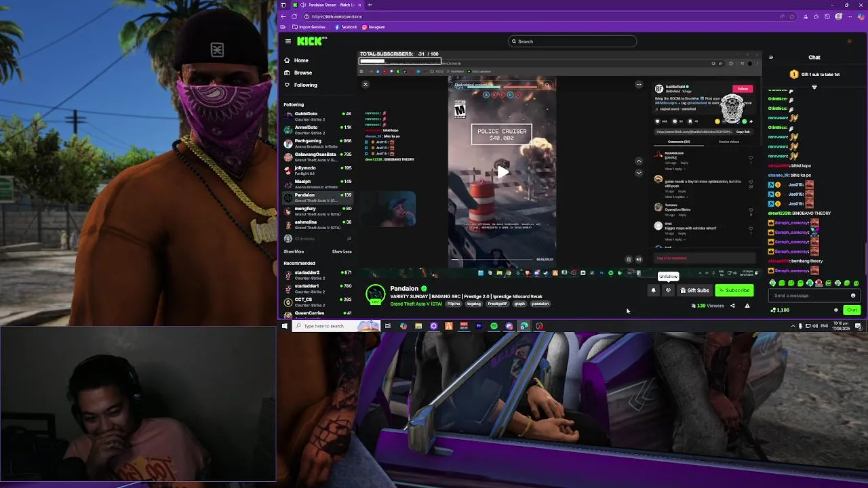Open Premiere Pro from the taskbar
The width and height of the screenshot is (868, 488).
[x=479, y=326]
